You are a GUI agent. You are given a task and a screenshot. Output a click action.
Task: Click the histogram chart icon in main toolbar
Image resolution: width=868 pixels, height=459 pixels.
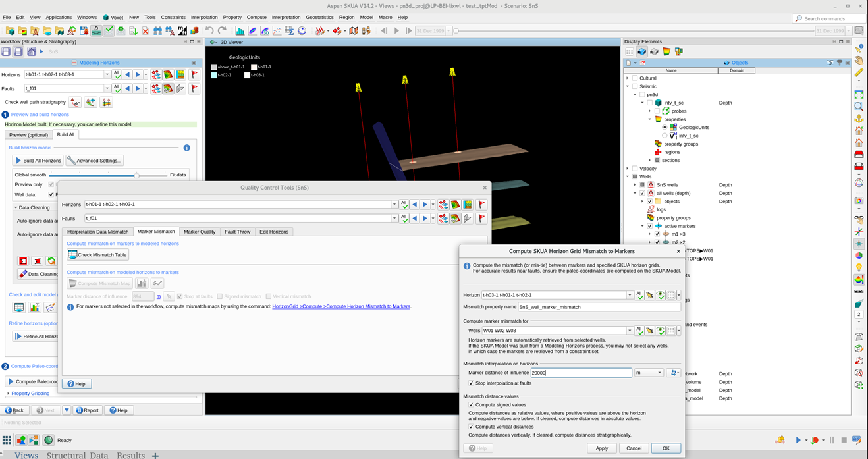[x=240, y=30]
